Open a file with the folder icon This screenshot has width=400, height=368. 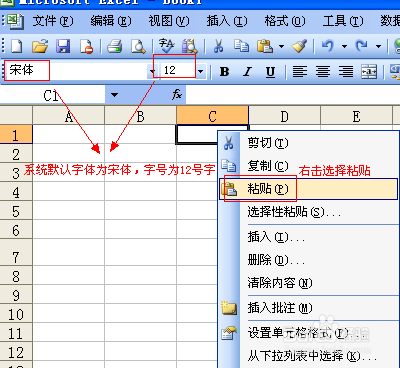(40, 46)
